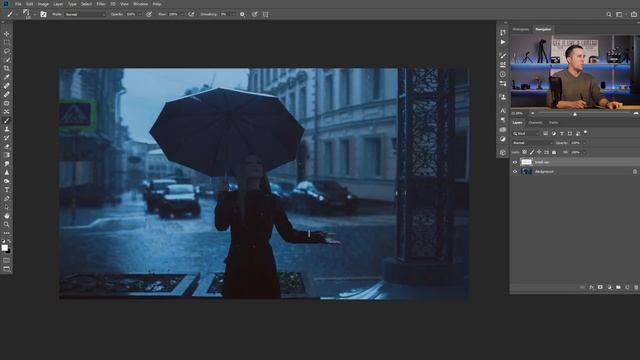
Task: Expand the Layers panel Fill arrow
Action: point(584,152)
